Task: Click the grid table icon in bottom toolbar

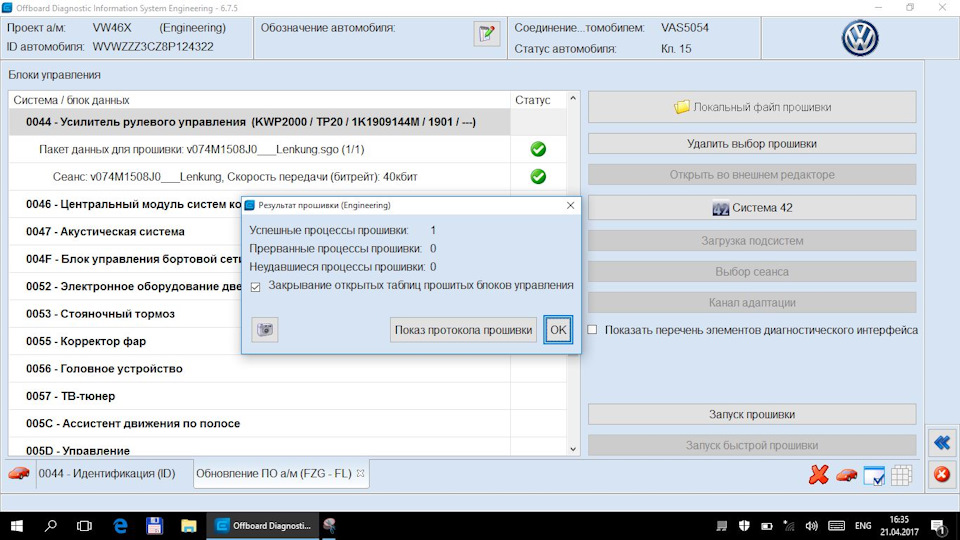Action: click(x=901, y=476)
